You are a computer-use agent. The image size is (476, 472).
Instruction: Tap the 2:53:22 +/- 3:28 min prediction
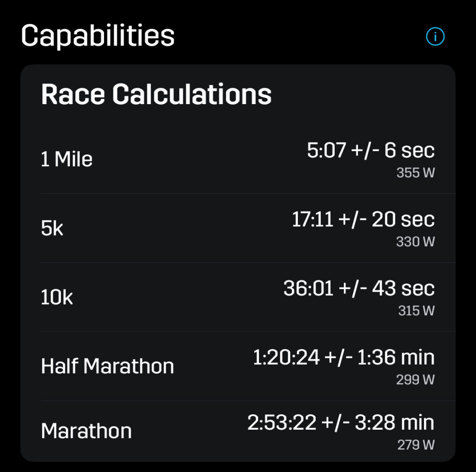click(341, 422)
